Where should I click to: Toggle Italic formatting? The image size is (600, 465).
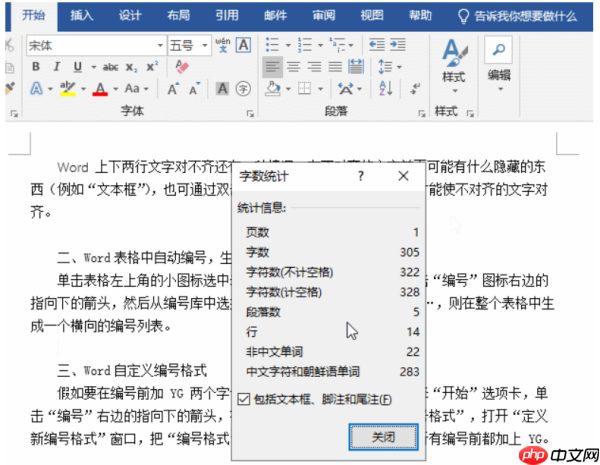57,67
